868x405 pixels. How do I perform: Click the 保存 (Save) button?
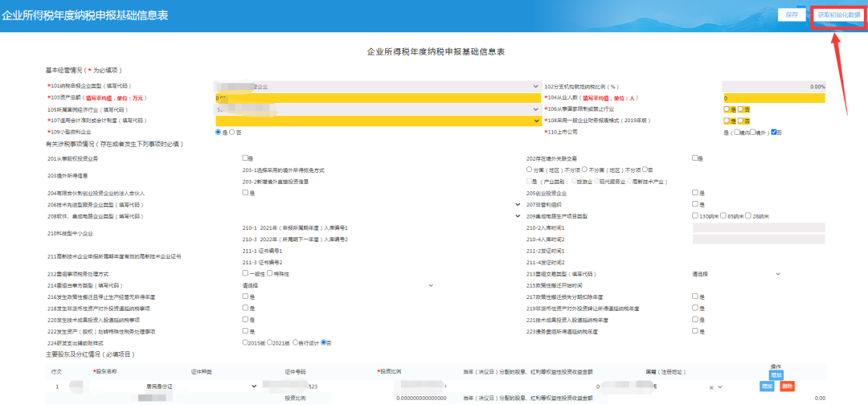(791, 15)
